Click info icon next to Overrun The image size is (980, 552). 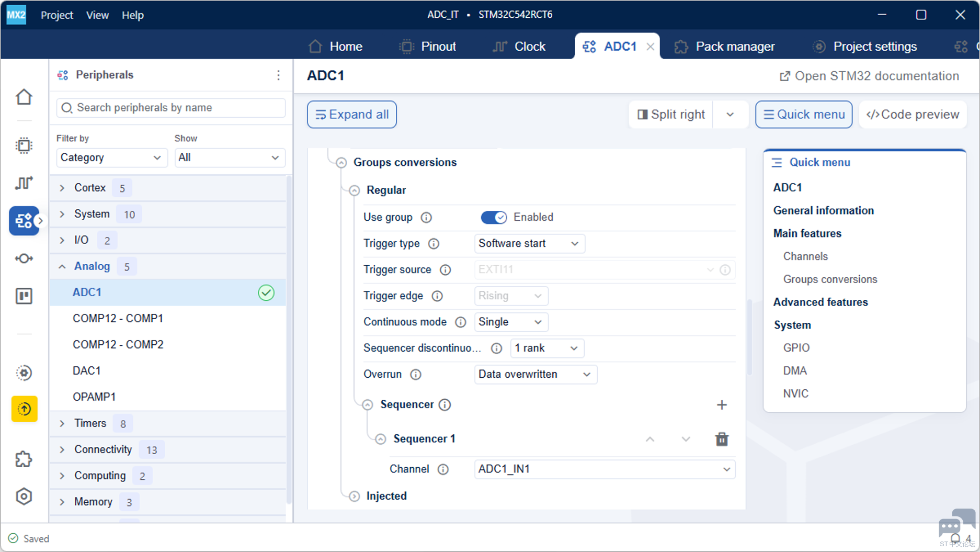coord(415,374)
